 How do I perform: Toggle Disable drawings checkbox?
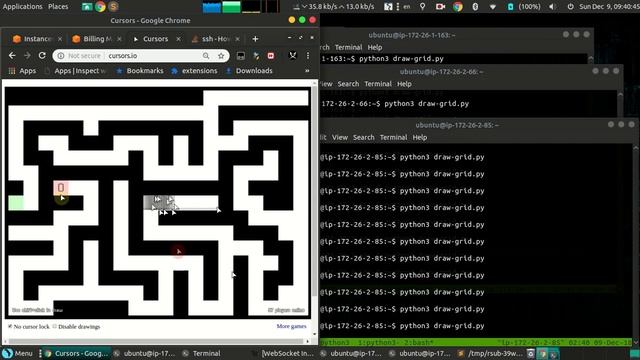[55, 326]
